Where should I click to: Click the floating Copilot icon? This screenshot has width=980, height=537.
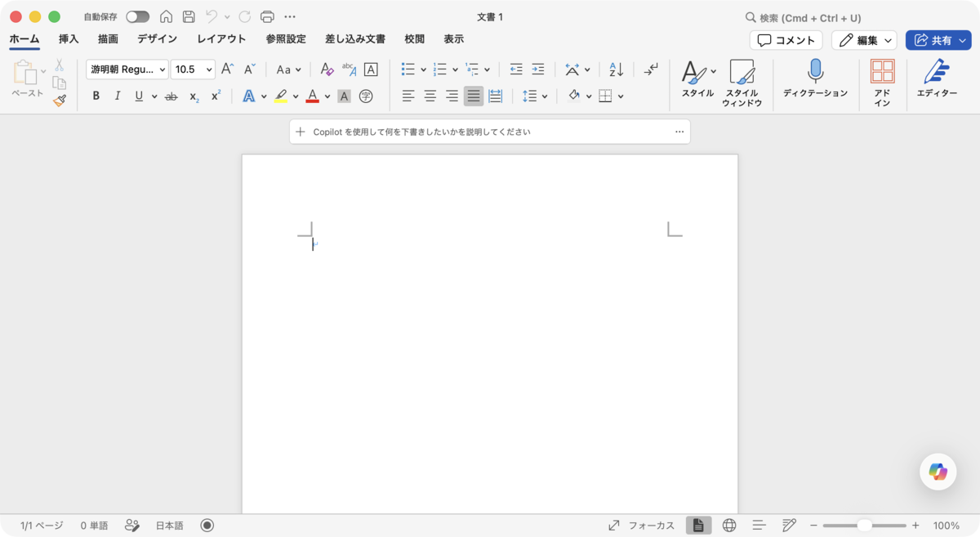pyautogui.click(x=938, y=472)
